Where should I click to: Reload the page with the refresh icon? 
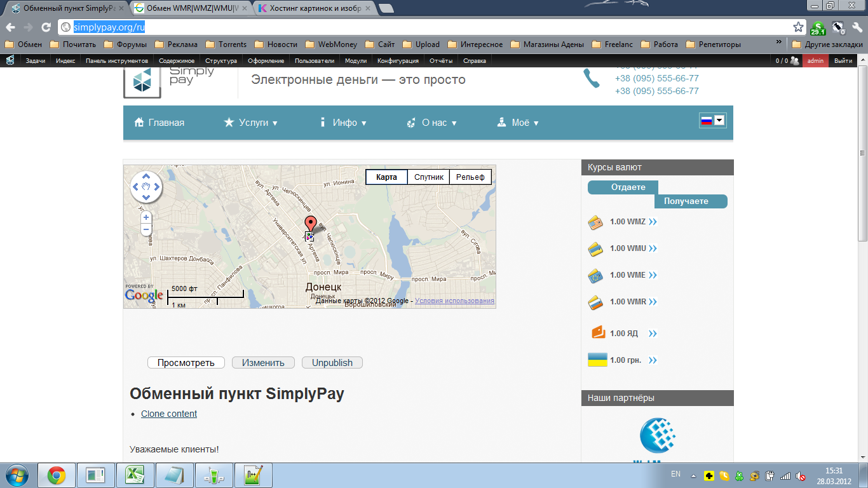pos(46,27)
